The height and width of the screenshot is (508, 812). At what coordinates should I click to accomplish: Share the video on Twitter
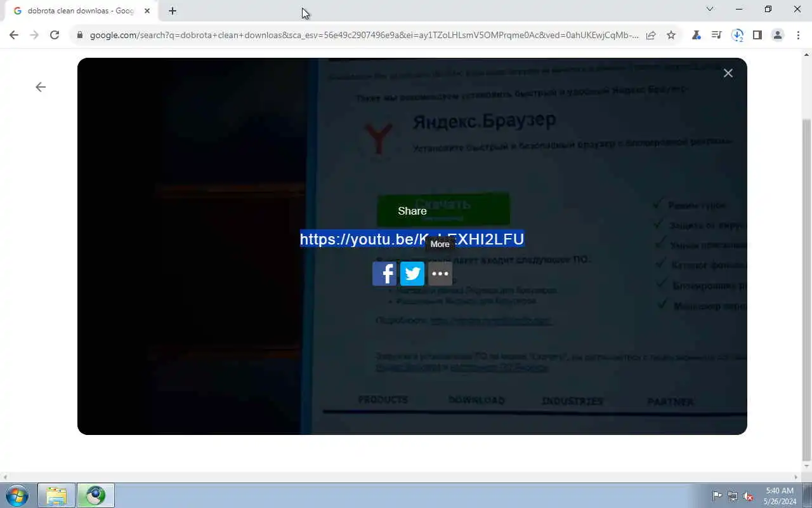412,274
